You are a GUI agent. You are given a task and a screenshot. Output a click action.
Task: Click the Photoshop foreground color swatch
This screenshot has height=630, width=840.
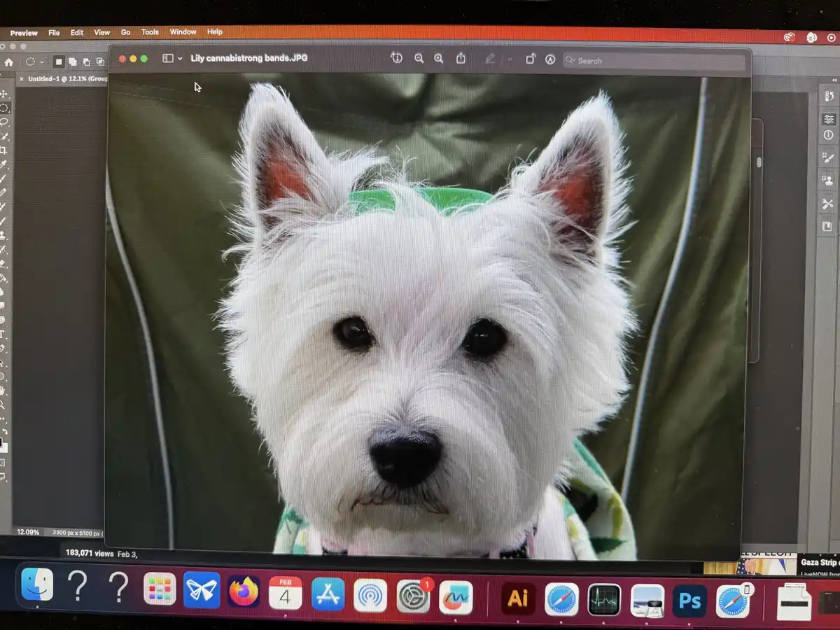(x=1, y=442)
